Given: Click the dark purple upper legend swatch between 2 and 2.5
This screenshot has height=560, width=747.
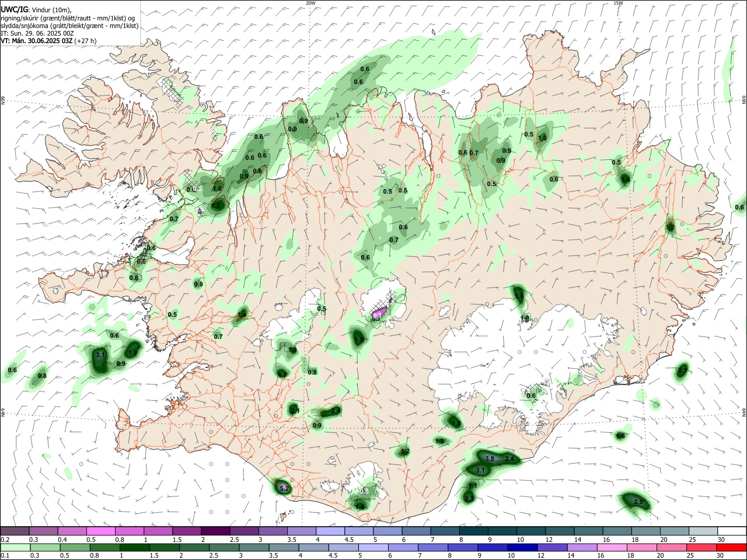Looking at the screenshot, I should click(x=215, y=531).
